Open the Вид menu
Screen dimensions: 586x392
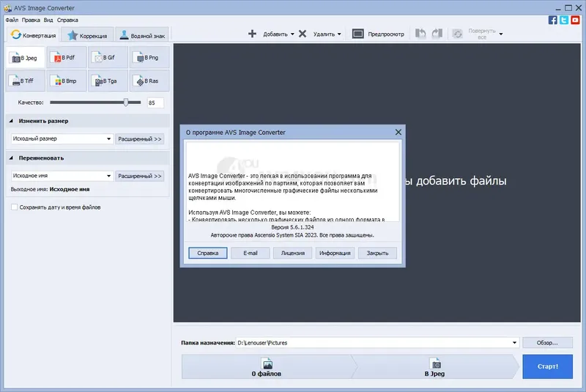point(48,21)
